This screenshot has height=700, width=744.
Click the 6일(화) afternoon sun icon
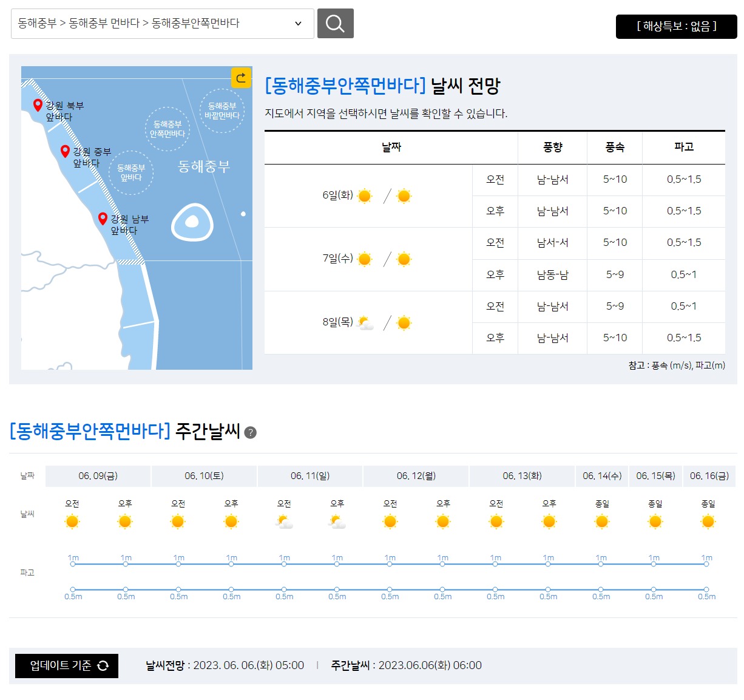[x=404, y=196]
